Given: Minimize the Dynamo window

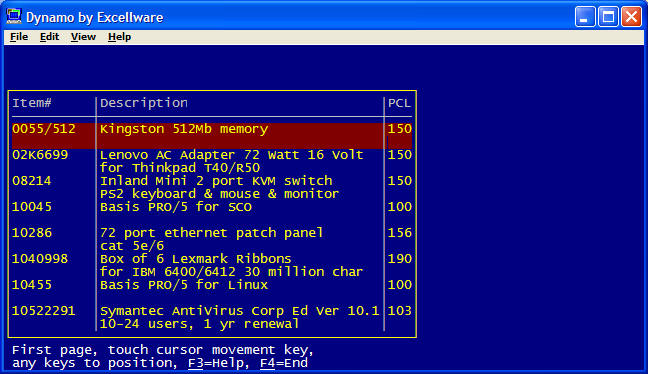Looking at the screenshot, I should pyautogui.click(x=585, y=17).
